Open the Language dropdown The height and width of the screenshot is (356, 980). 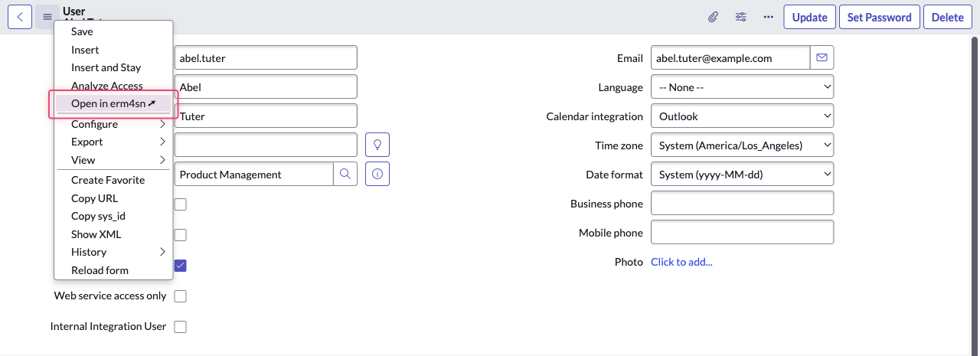[x=742, y=87]
